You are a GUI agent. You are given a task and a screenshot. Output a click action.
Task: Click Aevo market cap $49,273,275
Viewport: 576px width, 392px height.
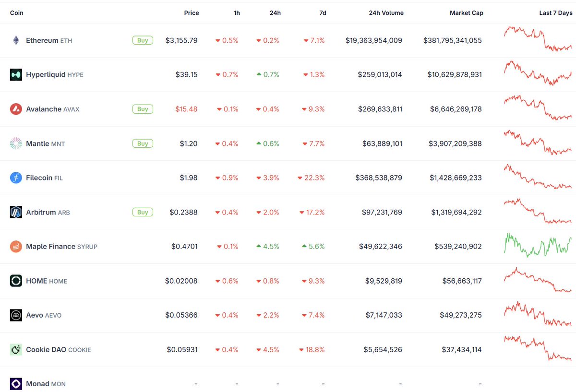click(x=461, y=315)
